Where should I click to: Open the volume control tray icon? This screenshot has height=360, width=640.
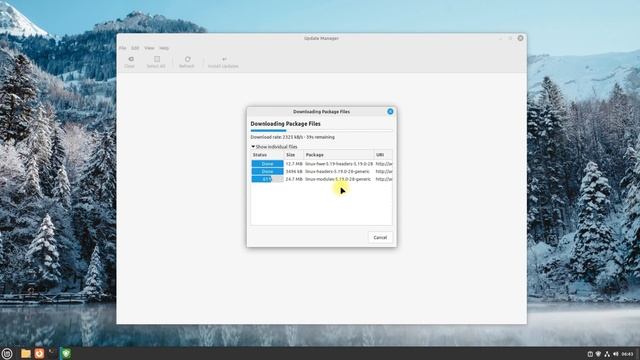pos(616,354)
